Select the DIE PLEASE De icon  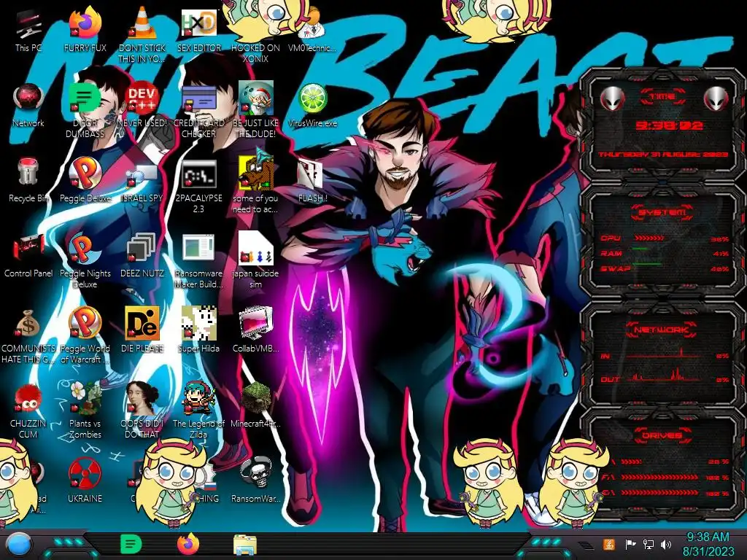142,330
